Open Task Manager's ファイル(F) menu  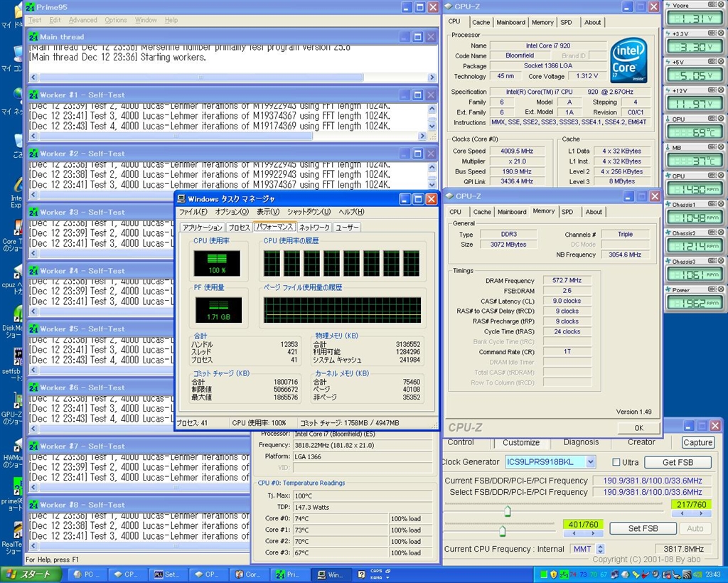[193, 212]
